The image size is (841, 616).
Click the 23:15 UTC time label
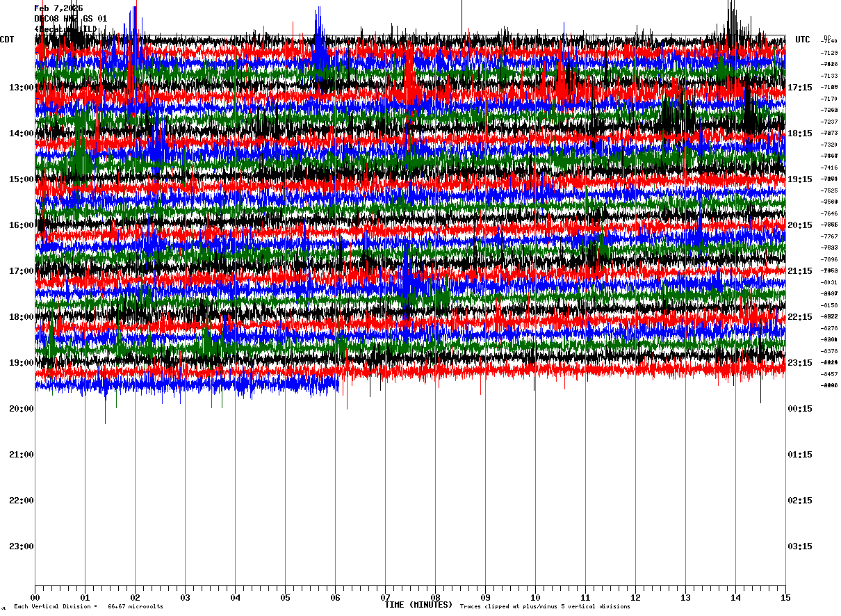pos(800,363)
